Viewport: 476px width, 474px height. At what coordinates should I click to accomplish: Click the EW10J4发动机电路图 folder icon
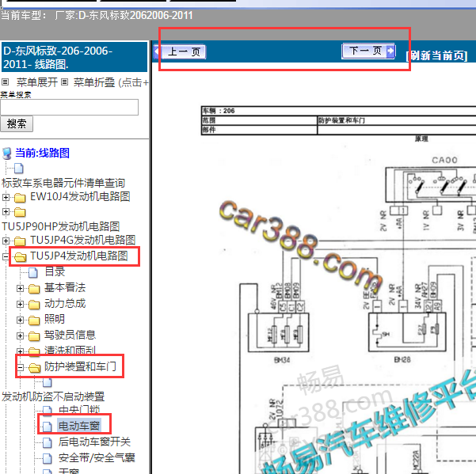(20, 198)
